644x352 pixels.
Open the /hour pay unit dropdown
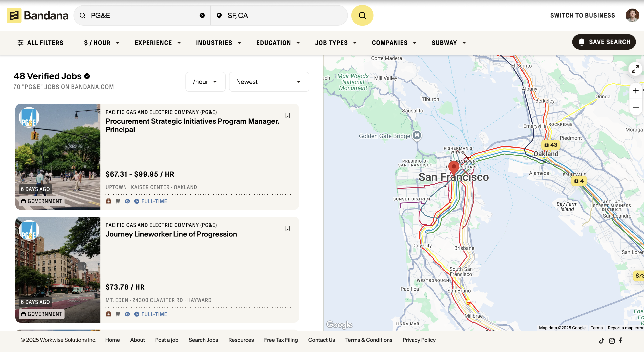[205, 82]
